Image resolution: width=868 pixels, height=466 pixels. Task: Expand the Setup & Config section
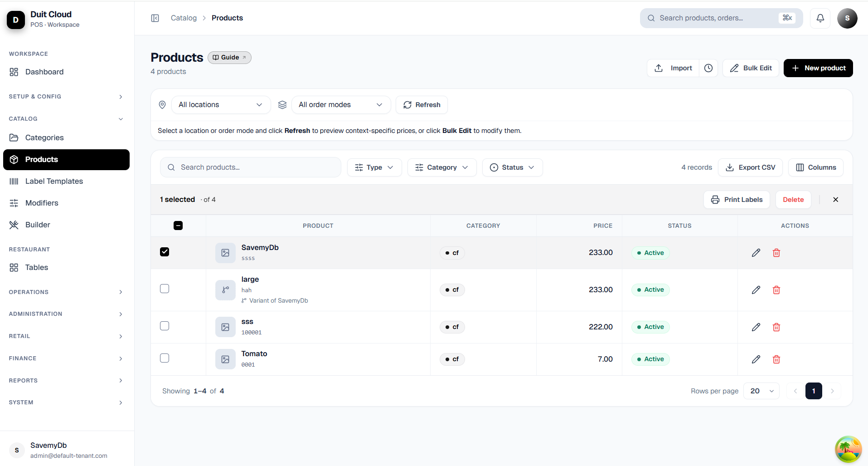(x=66, y=97)
